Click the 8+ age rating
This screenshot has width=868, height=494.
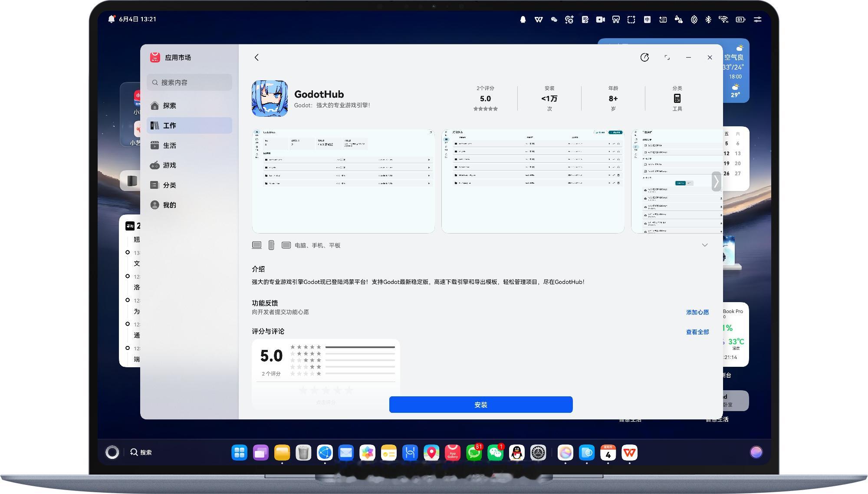tap(613, 99)
